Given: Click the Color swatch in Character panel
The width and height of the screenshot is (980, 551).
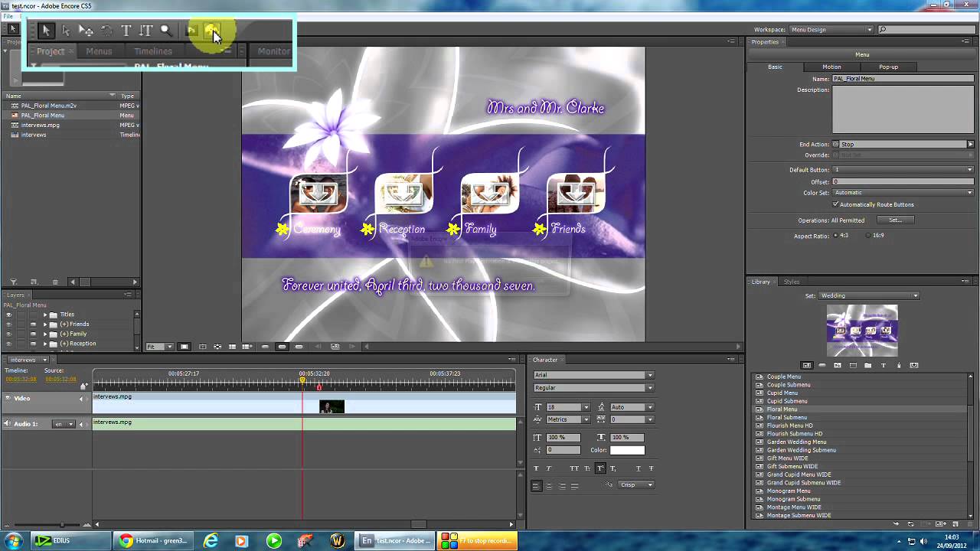Looking at the screenshot, I should click(627, 450).
